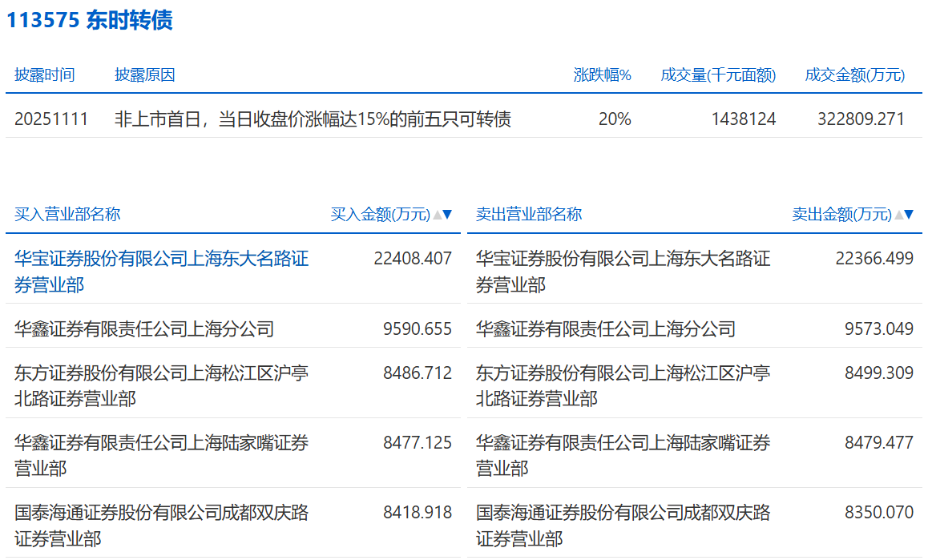Select buy amount 9590.655

(x=418, y=328)
